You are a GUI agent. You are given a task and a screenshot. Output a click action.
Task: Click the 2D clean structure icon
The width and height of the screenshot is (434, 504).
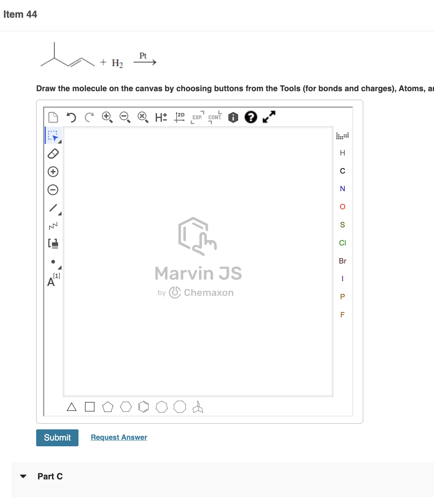click(179, 117)
